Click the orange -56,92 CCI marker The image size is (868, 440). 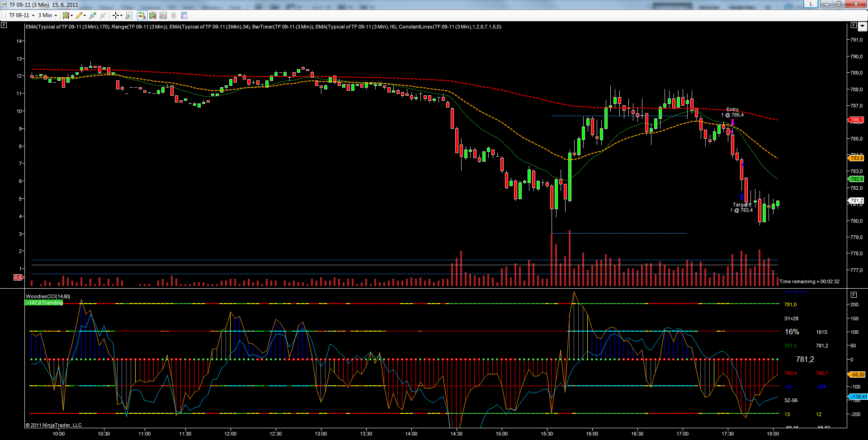tap(857, 374)
